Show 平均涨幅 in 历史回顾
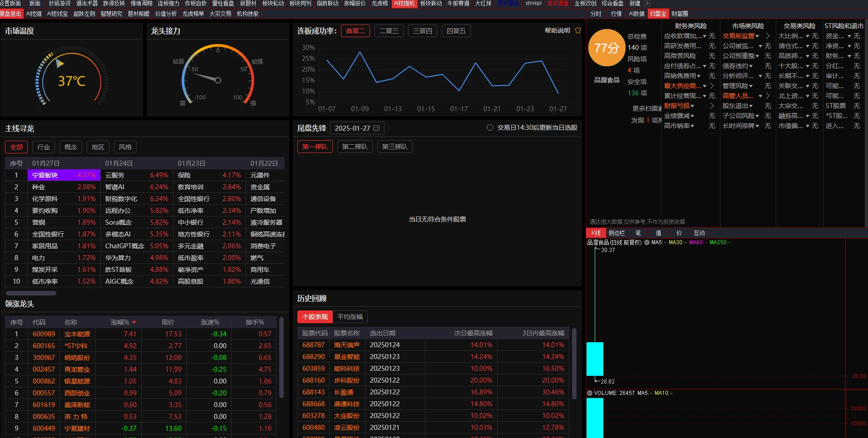This screenshot has width=868, height=438. [350, 317]
